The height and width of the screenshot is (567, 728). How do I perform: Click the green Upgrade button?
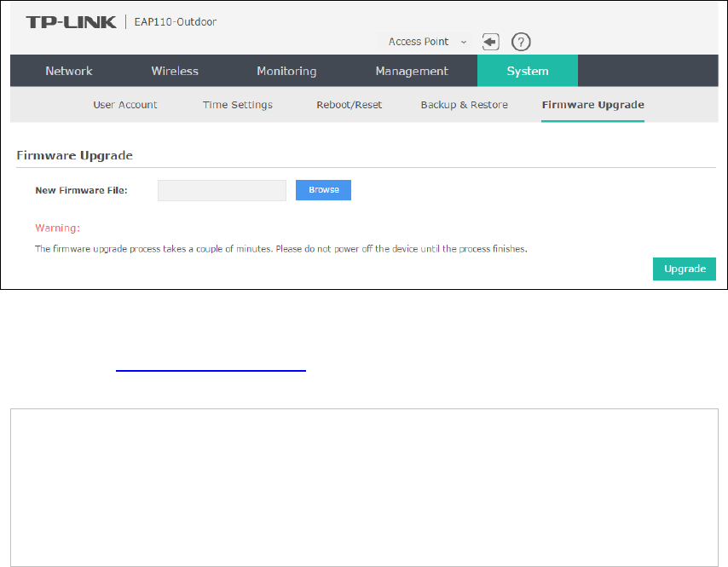pos(685,269)
